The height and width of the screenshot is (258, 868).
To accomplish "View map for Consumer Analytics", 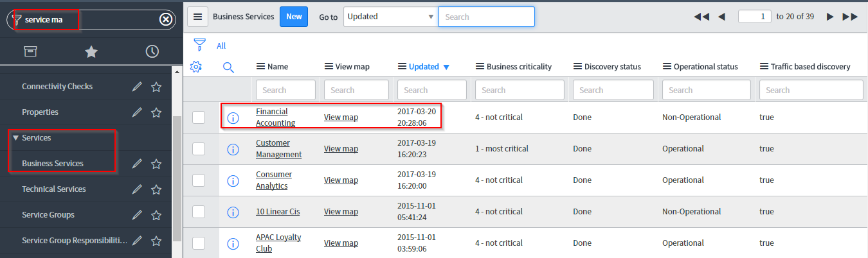I will [341, 180].
